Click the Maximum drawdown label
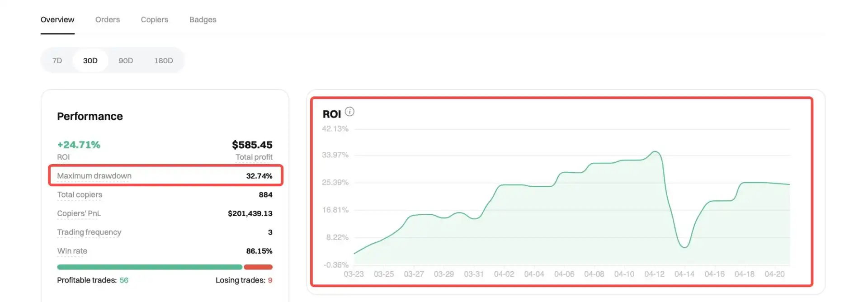868x302 pixels. [94, 176]
